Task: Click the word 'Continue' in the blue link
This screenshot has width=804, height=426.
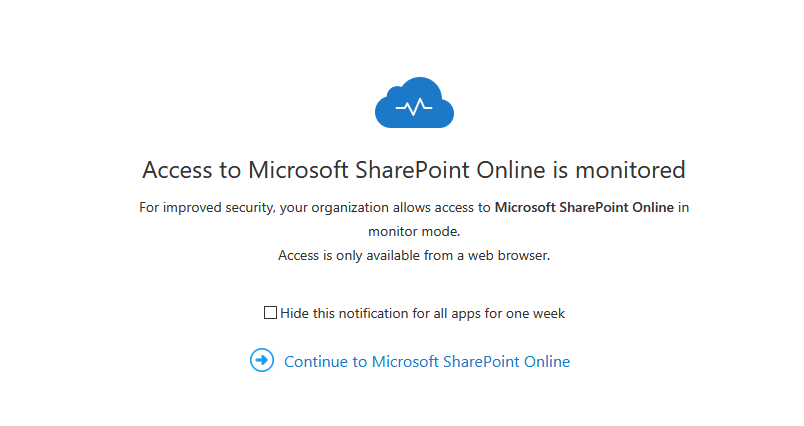Action: pos(315,361)
